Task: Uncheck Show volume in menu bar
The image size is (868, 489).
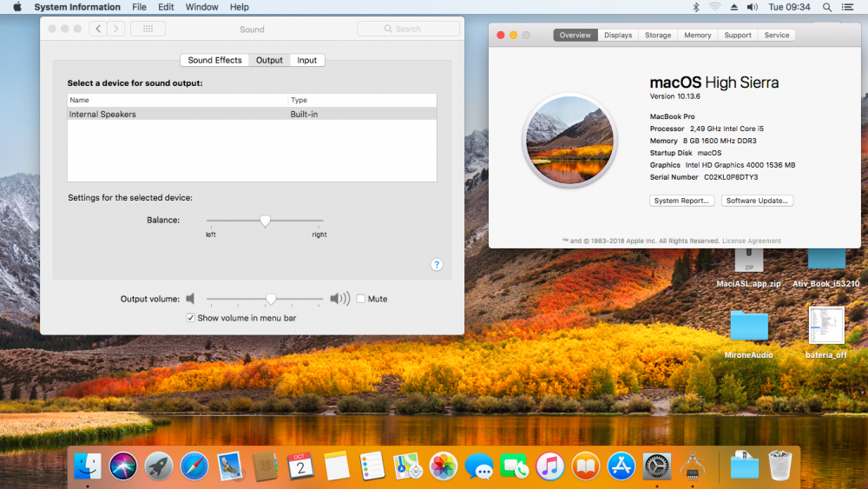Action: 190,318
